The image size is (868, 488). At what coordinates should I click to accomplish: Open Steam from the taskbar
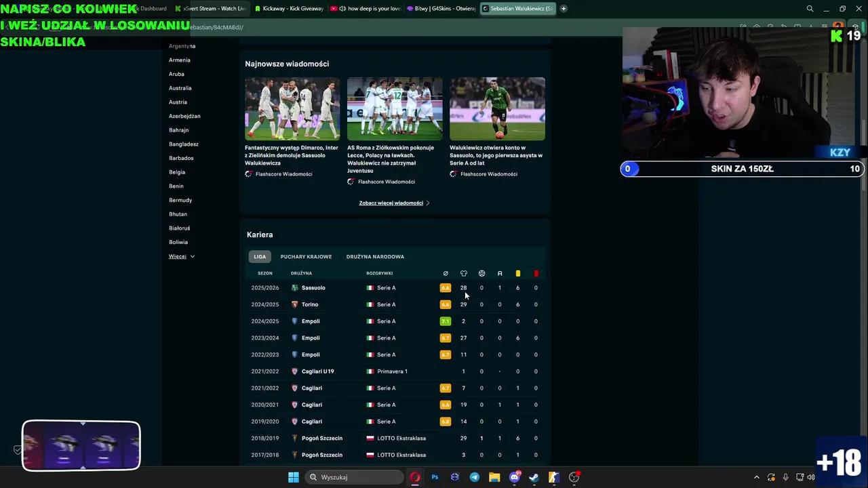click(534, 477)
